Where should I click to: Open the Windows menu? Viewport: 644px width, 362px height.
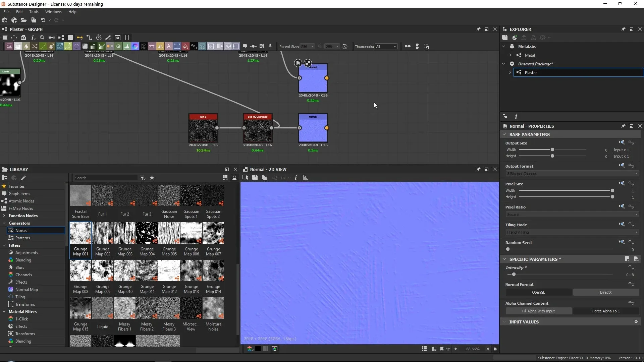pyautogui.click(x=53, y=11)
